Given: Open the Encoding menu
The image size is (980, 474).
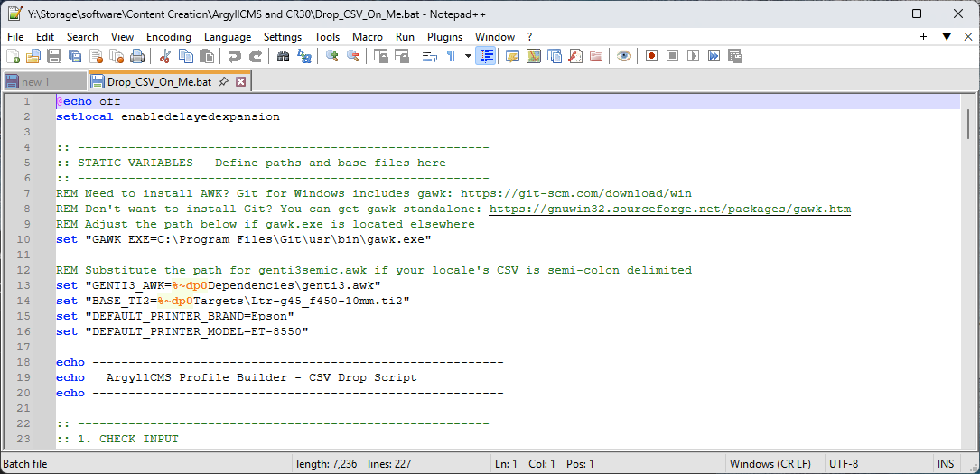Looking at the screenshot, I should tap(168, 37).
